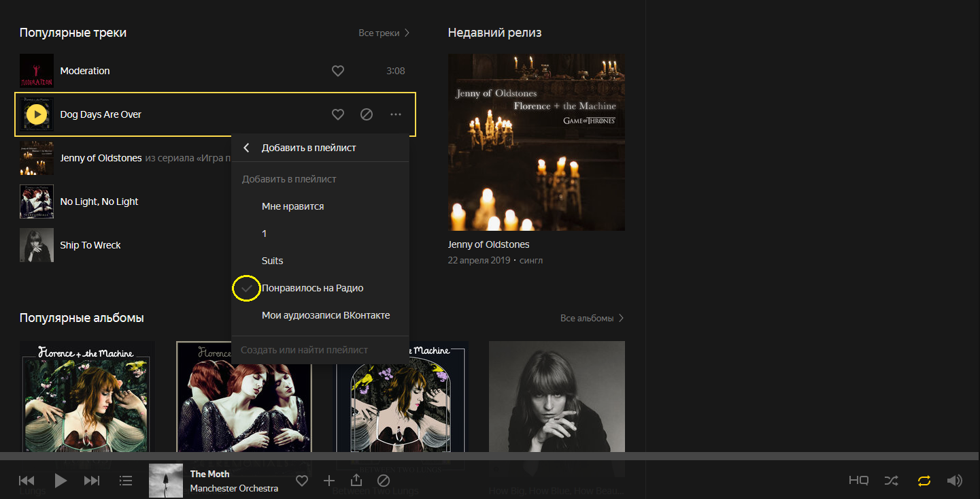Seek within the track progress bar

point(490,455)
